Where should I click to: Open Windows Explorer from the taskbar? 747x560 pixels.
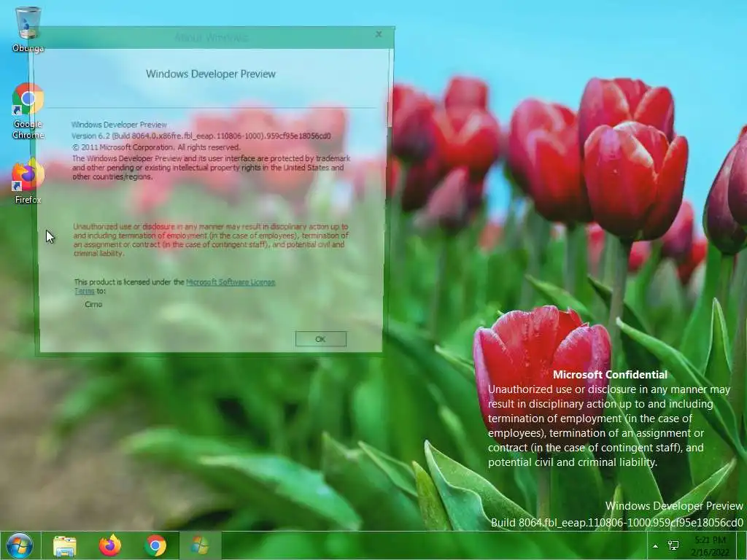[x=64, y=545]
